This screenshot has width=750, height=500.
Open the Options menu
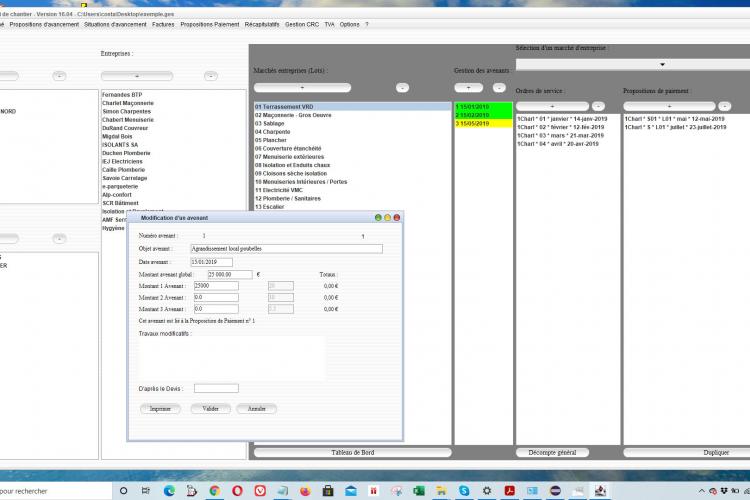click(349, 24)
